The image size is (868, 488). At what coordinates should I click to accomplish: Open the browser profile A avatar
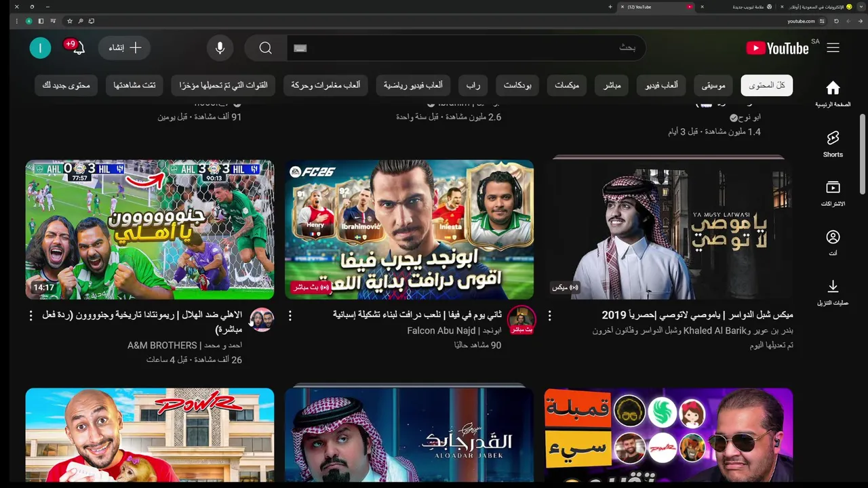click(x=28, y=21)
